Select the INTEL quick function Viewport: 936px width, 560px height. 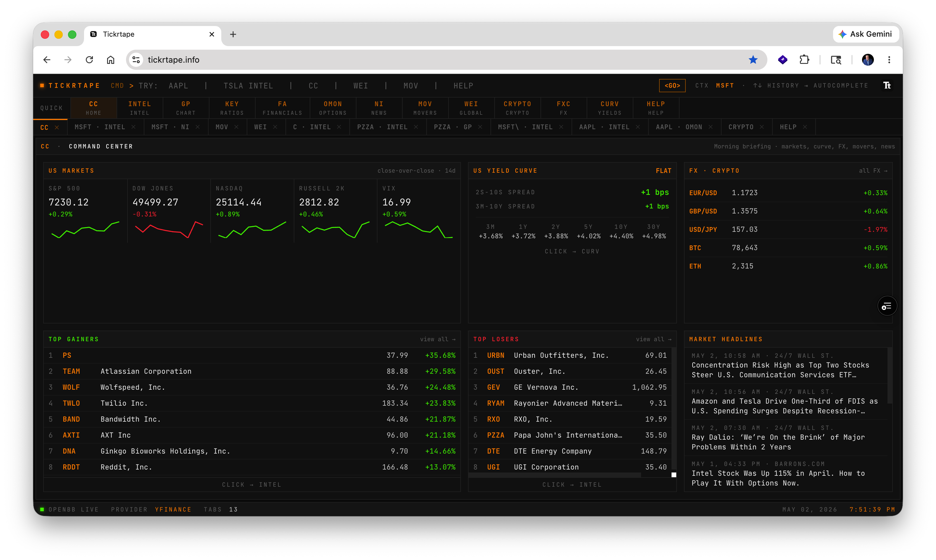tap(140, 108)
